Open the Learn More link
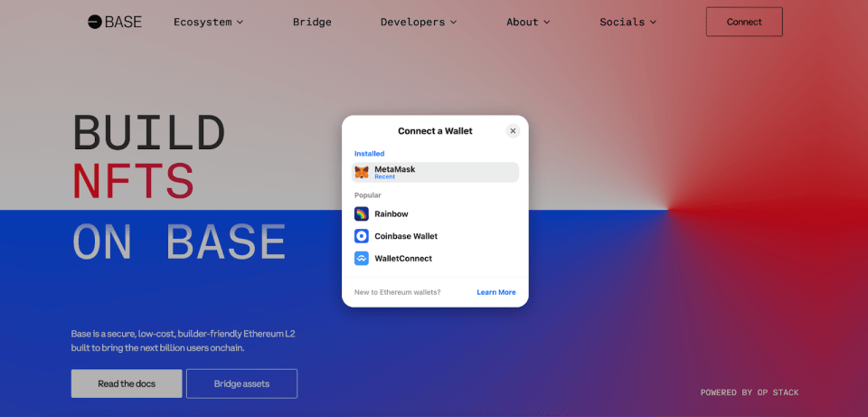 tap(495, 292)
